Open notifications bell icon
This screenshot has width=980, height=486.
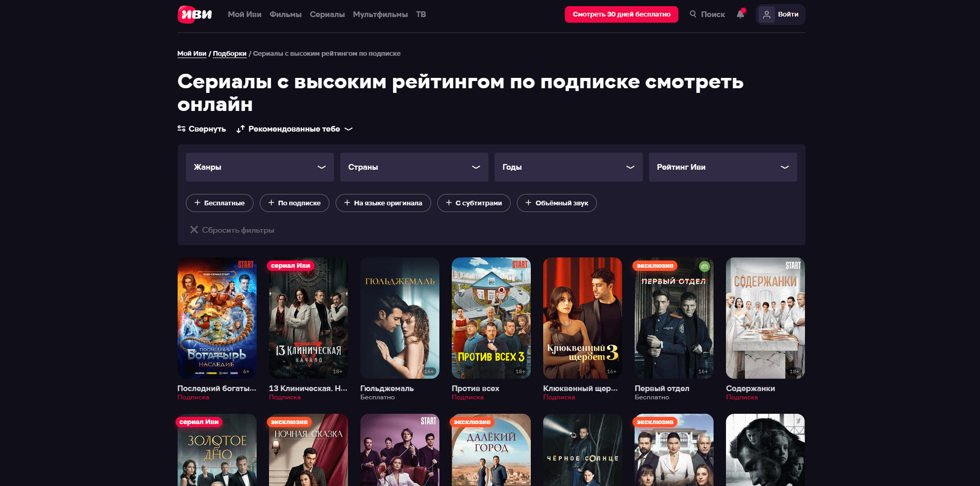pos(740,14)
